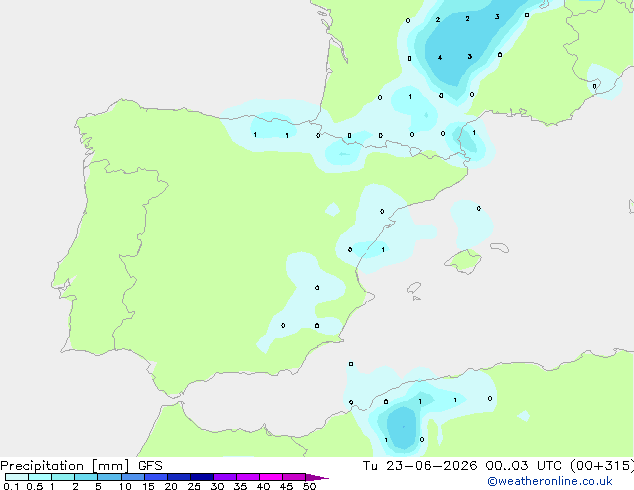
Task: Select the 0.5–1 mm legend swatch
Action: point(40,477)
